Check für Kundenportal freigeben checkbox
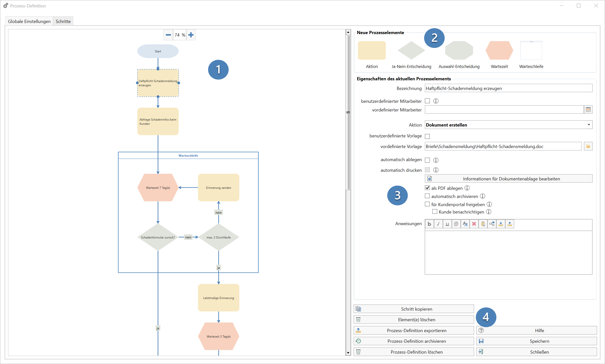The width and height of the screenshot is (605, 364). click(427, 204)
